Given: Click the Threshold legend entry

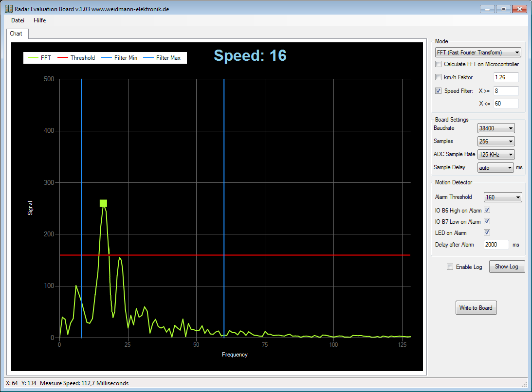Looking at the screenshot, I should point(76,58).
